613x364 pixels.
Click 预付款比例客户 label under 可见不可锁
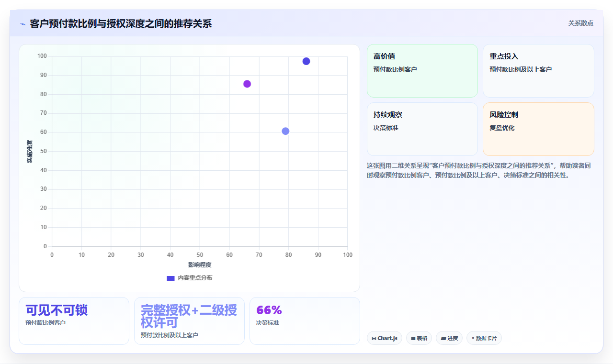tap(45, 323)
